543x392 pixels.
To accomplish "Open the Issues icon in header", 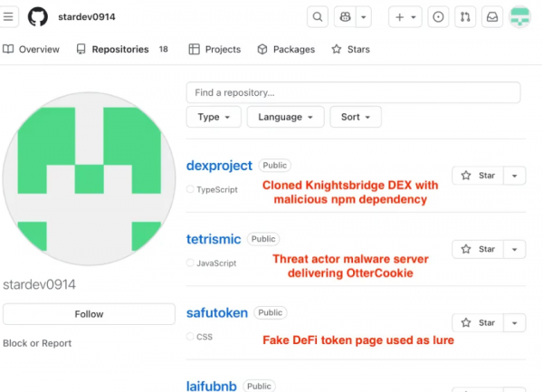I will pos(438,17).
